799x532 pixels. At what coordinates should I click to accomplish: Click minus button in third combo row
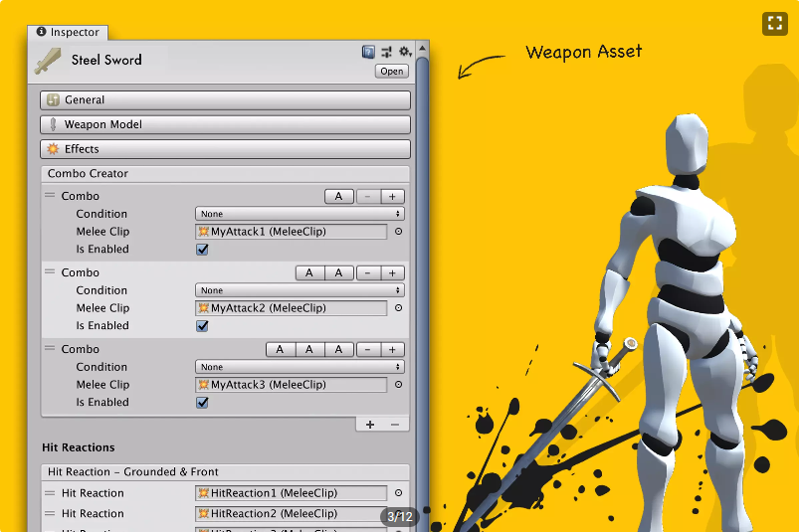[367, 349]
